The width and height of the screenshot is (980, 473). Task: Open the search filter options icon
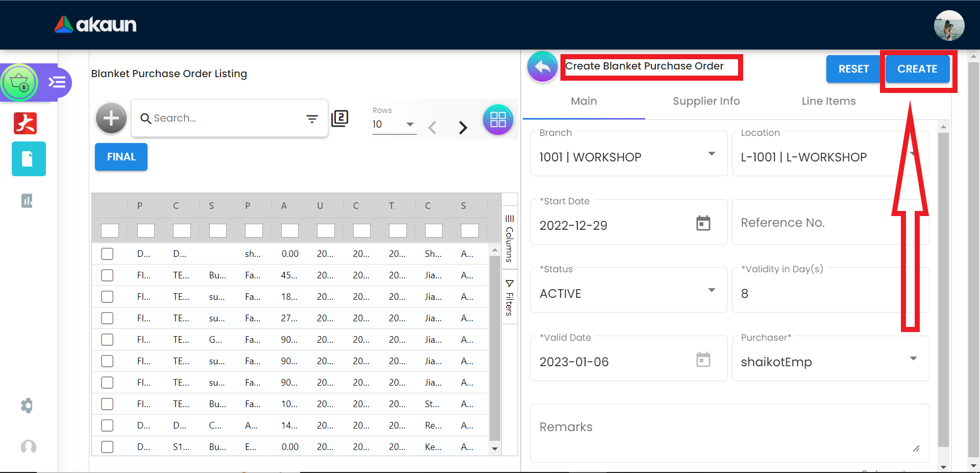coord(312,119)
